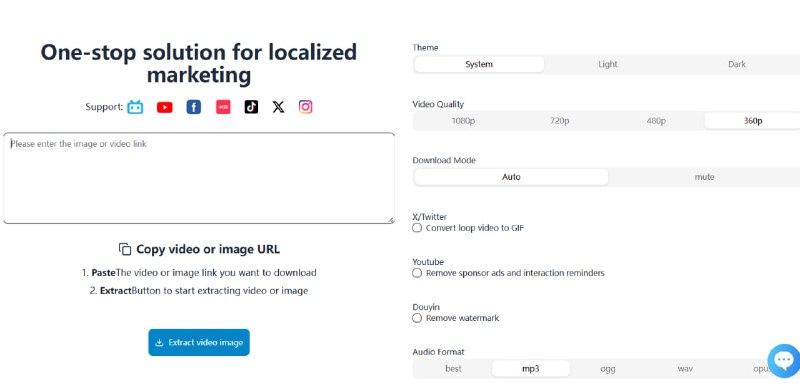
Task: Click the textbox resize handle corner
Action: pyautogui.click(x=391, y=220)
